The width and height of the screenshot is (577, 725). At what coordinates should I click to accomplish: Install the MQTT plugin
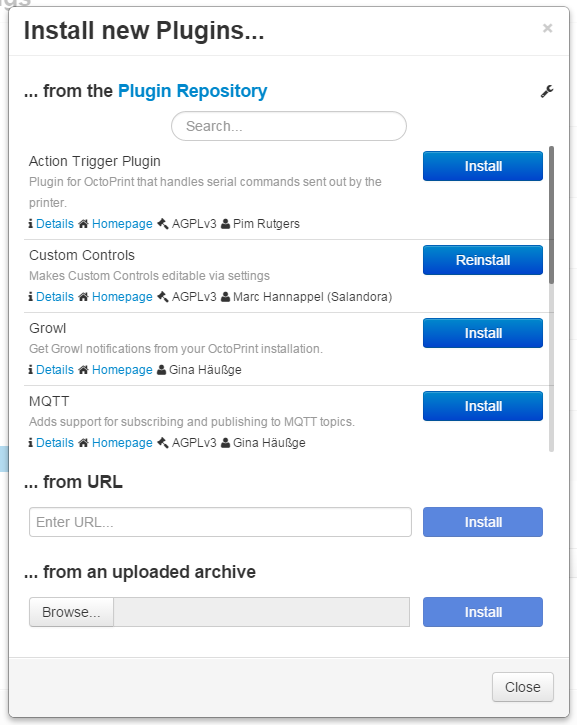(x=483, y=406)
